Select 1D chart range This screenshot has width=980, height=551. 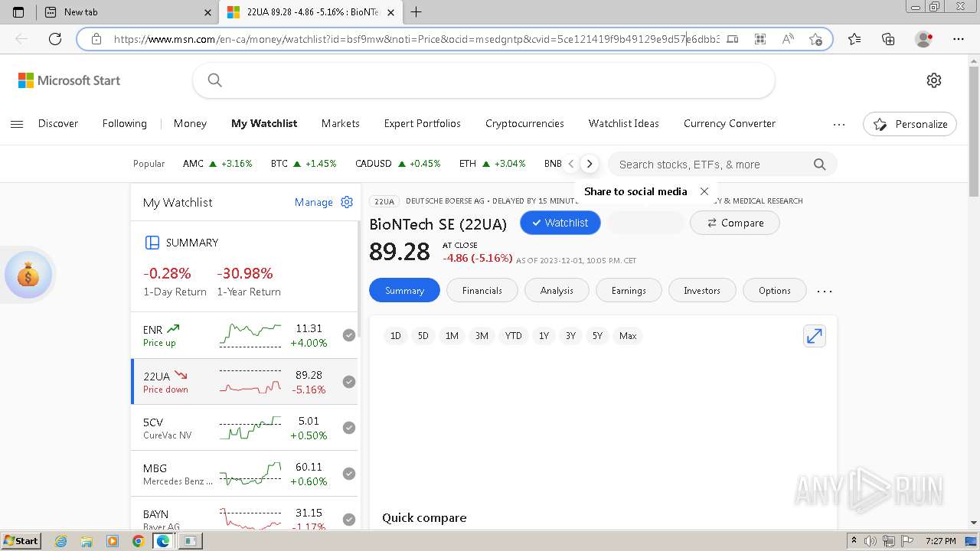click(x=395, y=336)
